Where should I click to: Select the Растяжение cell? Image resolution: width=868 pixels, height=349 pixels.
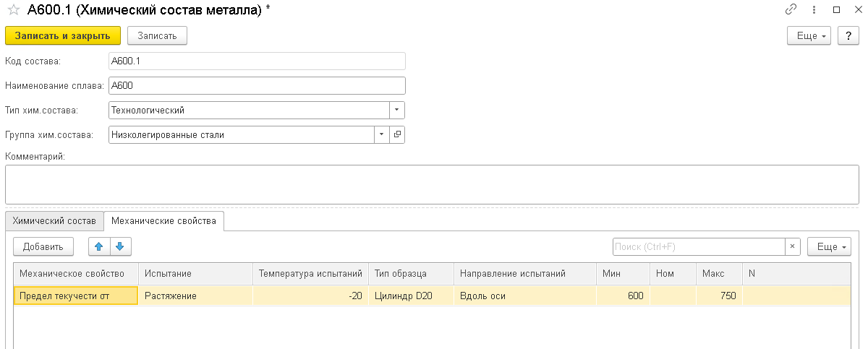195,296
